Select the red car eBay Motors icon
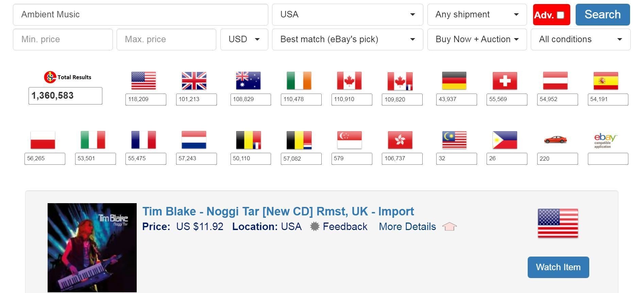The width and height of the screenshot is (644, 293). pyautogui.click(x=555, y=140)
